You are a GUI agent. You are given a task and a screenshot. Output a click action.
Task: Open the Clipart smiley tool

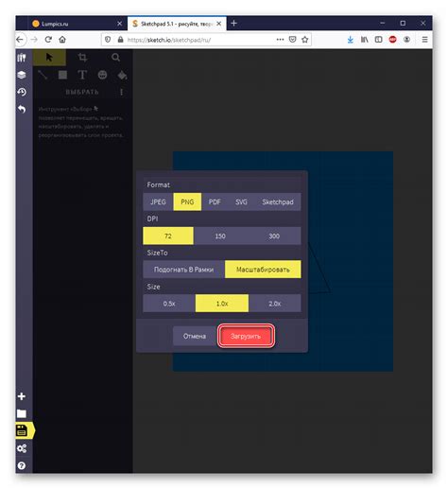click(x=102, y=75)
